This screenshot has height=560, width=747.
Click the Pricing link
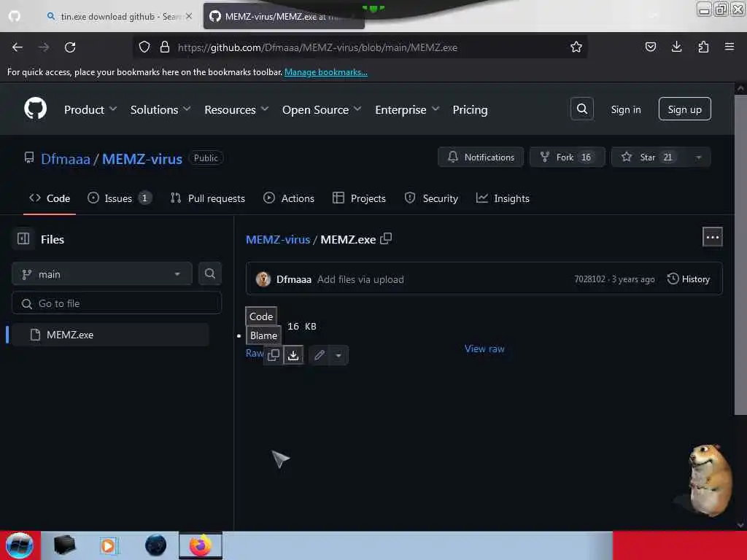click(x=470, y=110)
